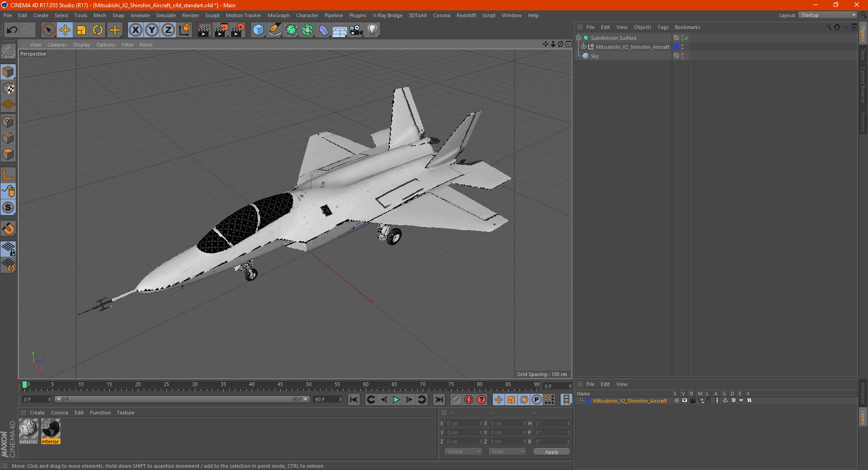This screenshot has width=868, height=470.
Task: Open the Sculpt menu
Action: coord(212,15)
